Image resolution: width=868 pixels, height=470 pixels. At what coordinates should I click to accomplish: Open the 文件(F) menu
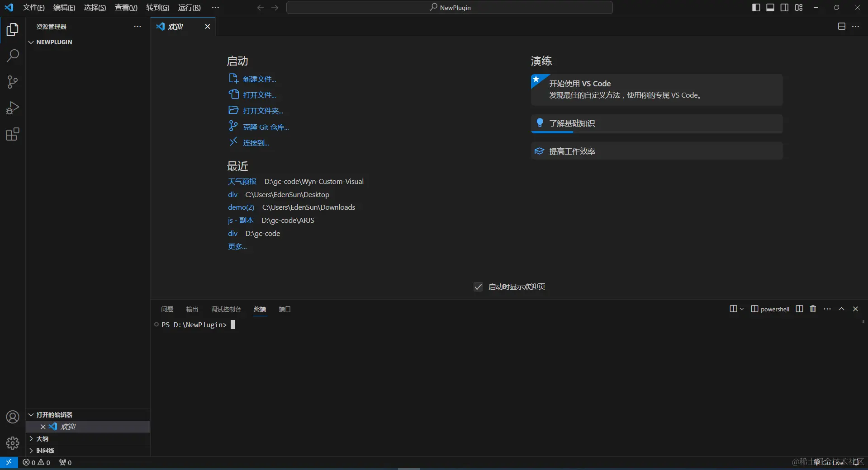[x=33, y=8]
